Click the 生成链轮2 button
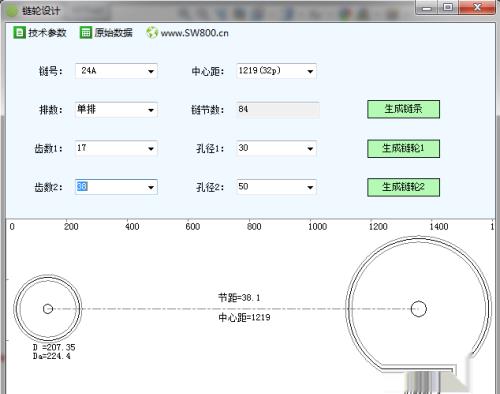 point(403,187)
